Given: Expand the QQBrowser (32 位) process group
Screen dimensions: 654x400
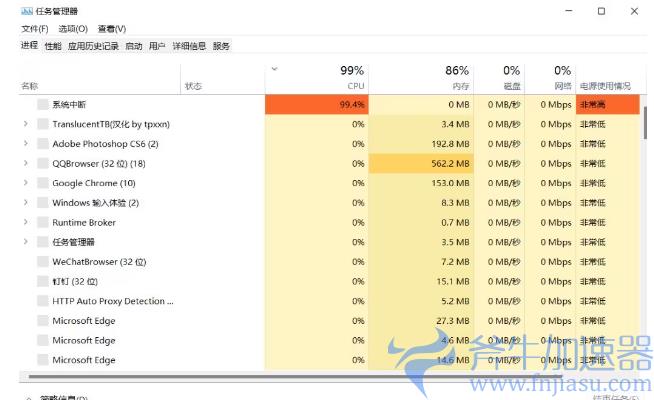Looking at the screenshot, I should (25, 163).
